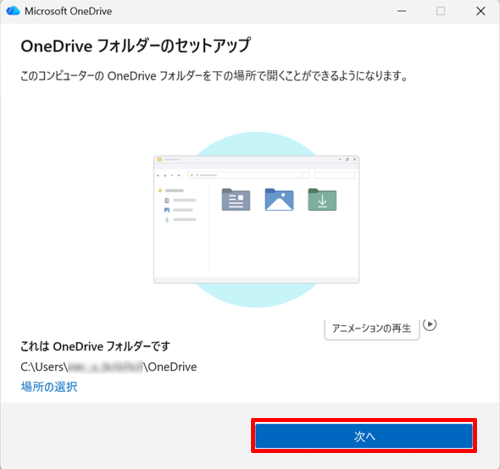Click the アニメーションの再生 tooltip label
The height and width of the screenshot is (469, 500).
372,329
